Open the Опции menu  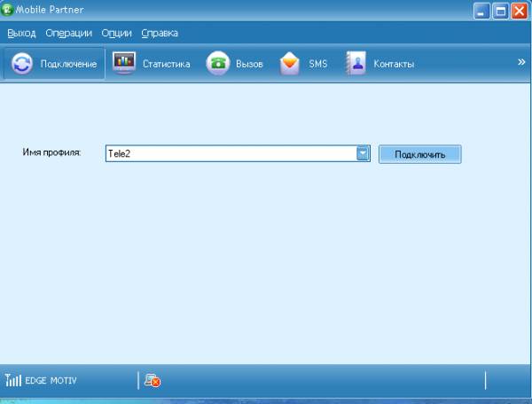click(116, 33)
